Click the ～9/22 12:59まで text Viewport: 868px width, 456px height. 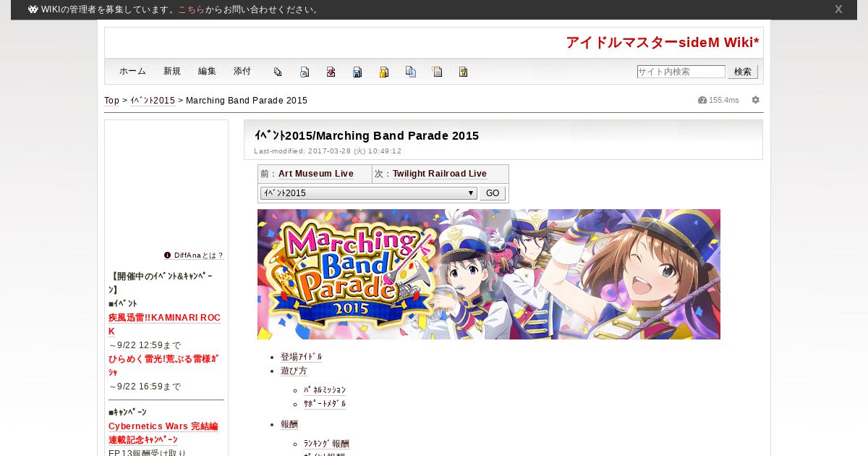pos(145,345)
